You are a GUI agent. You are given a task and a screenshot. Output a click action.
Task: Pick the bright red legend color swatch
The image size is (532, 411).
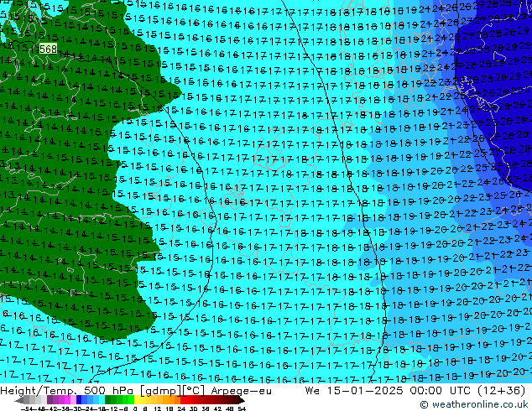point(184,400)
